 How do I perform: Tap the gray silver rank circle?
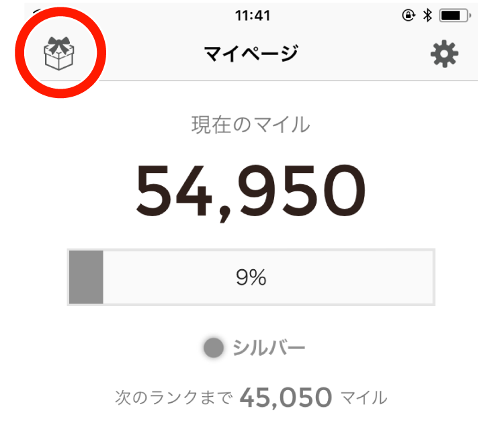214,348
